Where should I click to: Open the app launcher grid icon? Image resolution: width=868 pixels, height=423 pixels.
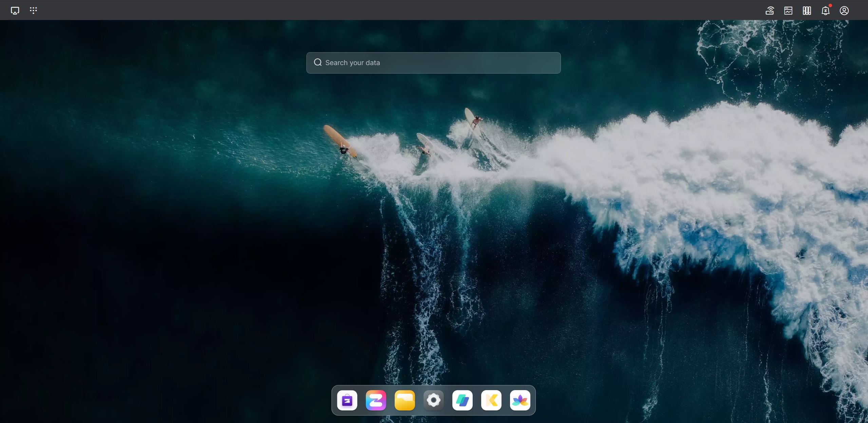33,10
